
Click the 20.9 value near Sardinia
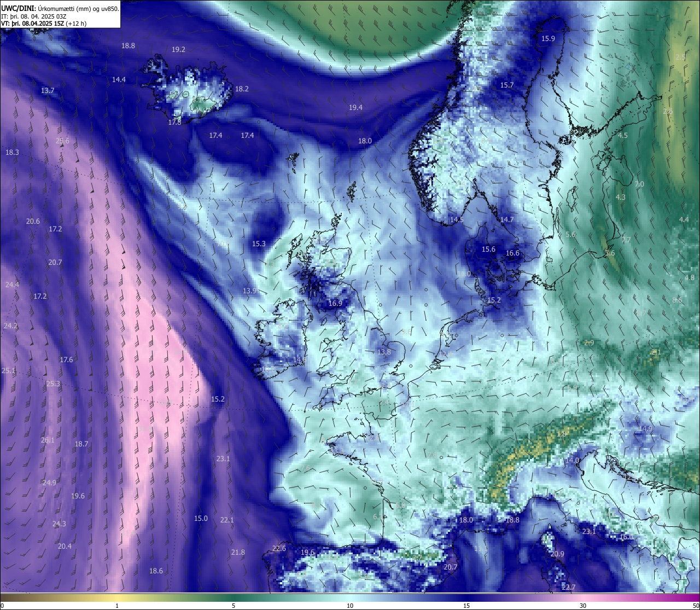click(557, 554)
